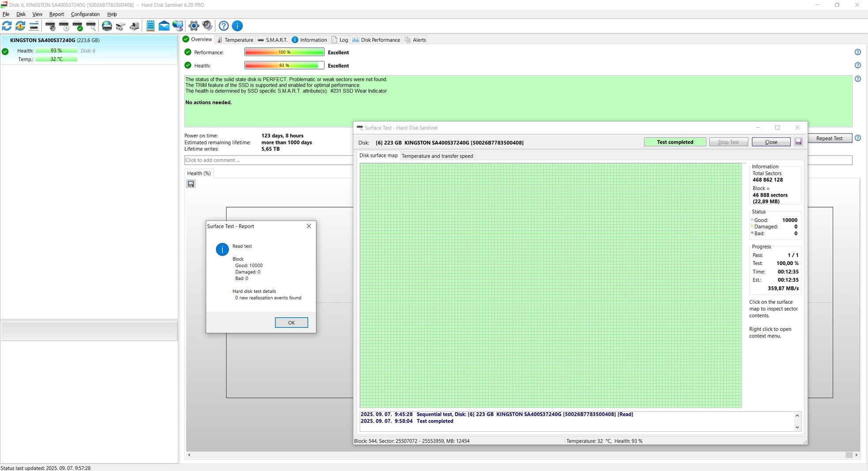The height and width of the screenshot is (471, 868).
Task: Open the blue notepad report icon
Action: pos(150,26)
